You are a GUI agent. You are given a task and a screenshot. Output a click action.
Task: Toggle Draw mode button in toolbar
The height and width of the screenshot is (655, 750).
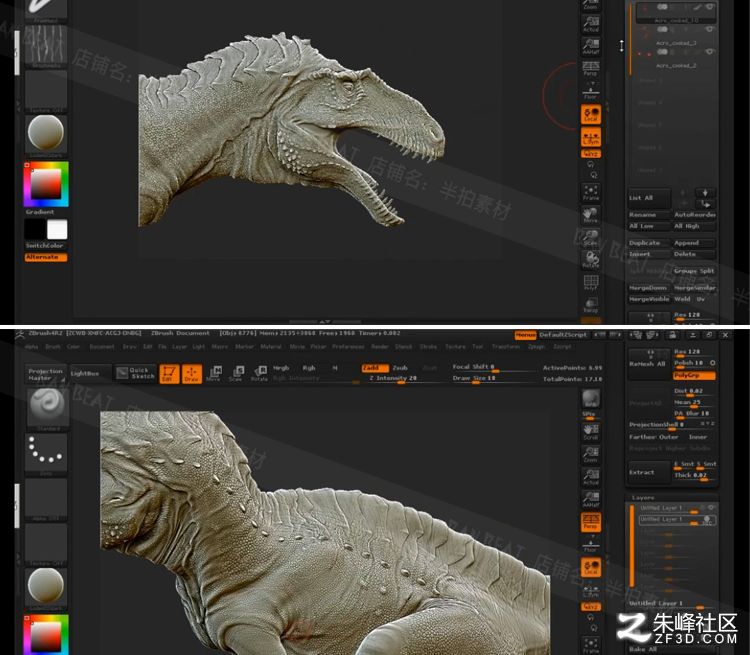(x=191, y=374)
